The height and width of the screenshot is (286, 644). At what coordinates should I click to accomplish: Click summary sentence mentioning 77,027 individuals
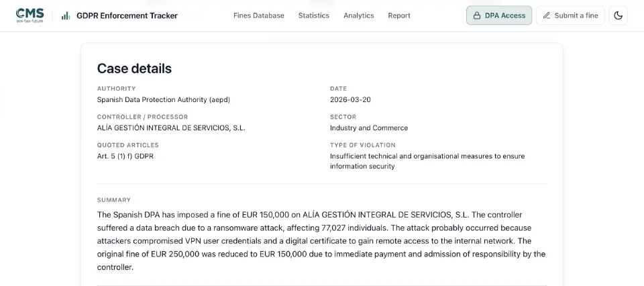point(314,228)
